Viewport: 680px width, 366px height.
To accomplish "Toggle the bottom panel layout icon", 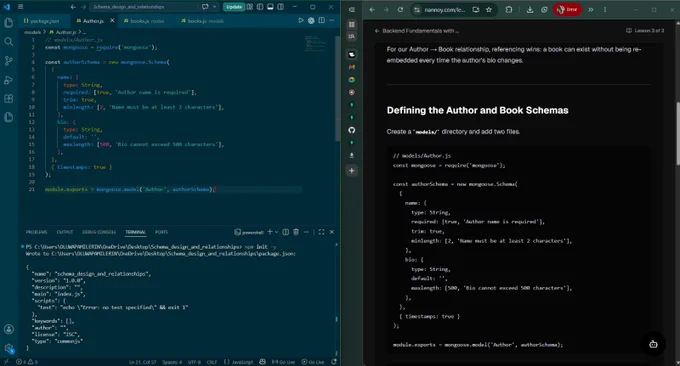I will click(270, 7).
